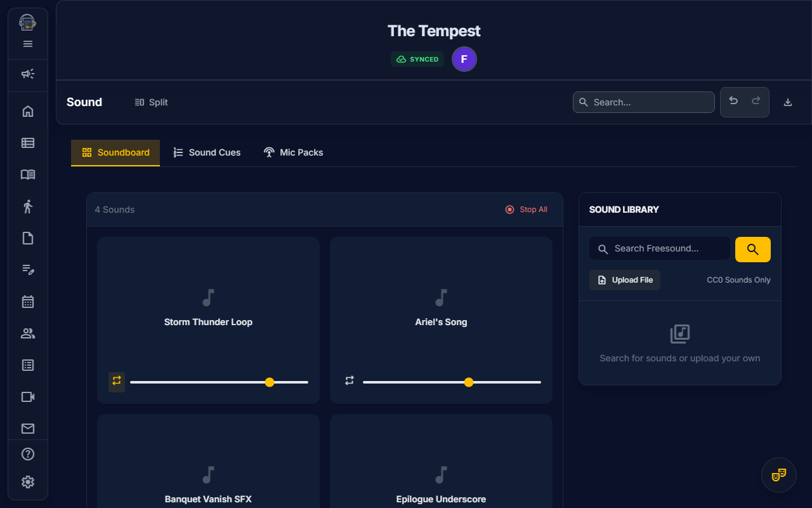Switch to the Sound Cues tab
Viewport: 812px width, 508px height.
[207, 152]
